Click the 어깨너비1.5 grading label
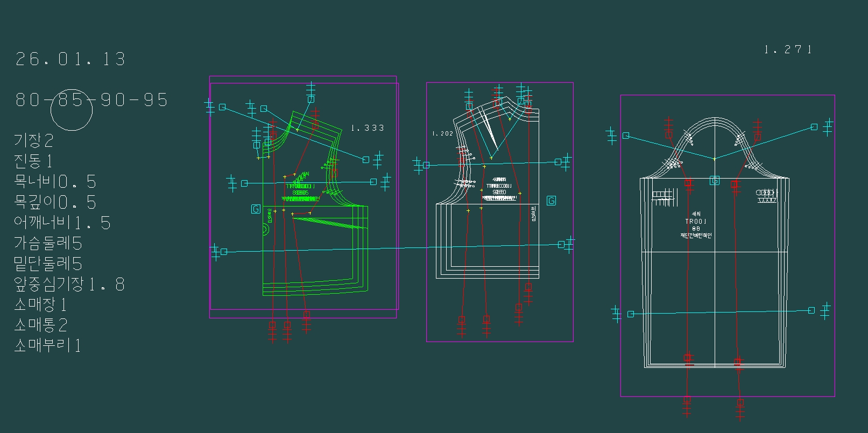 click(62, 223)
